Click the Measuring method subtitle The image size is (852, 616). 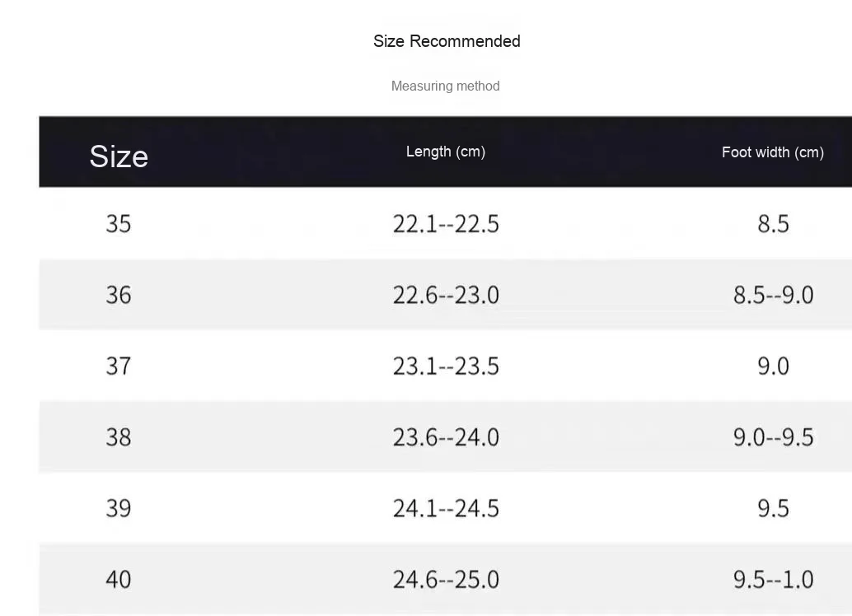pos(445,86)
